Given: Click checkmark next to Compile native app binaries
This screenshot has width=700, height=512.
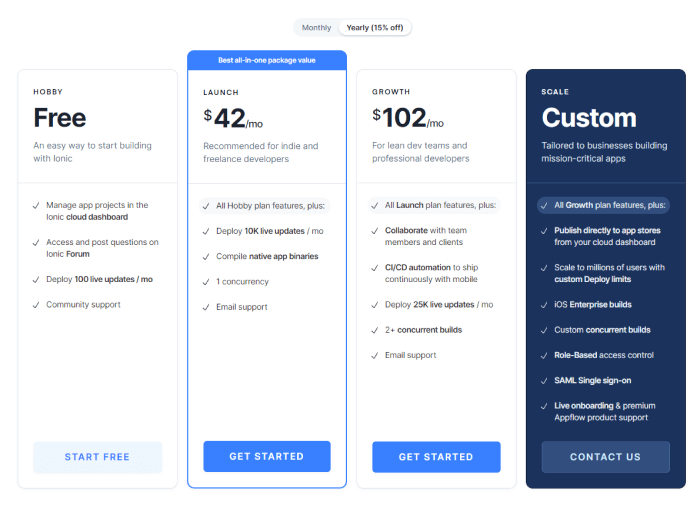Looking at the screenshot, I should click(x=205, y=257).
